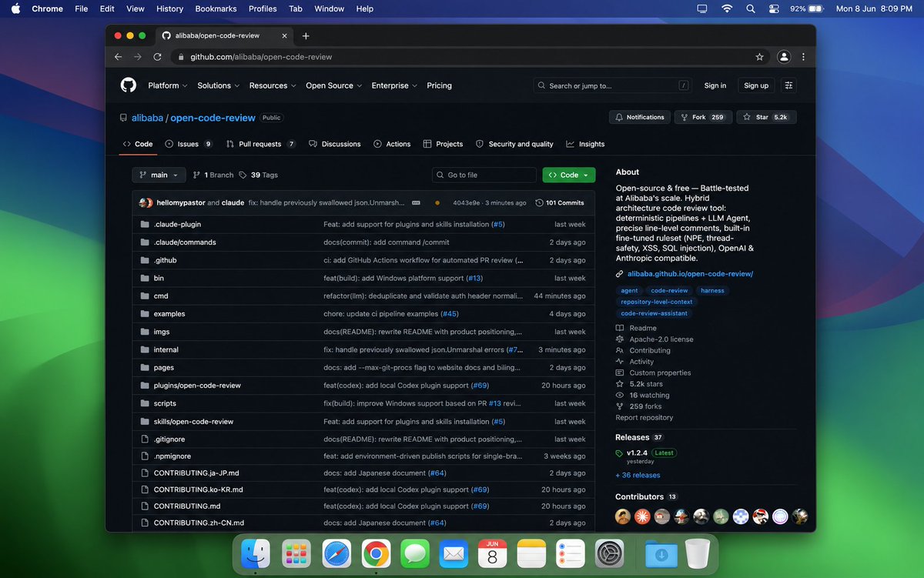This screenshot has width=924, height=578.
Task: Open the Projects tab
Action: tap(443, 144)
